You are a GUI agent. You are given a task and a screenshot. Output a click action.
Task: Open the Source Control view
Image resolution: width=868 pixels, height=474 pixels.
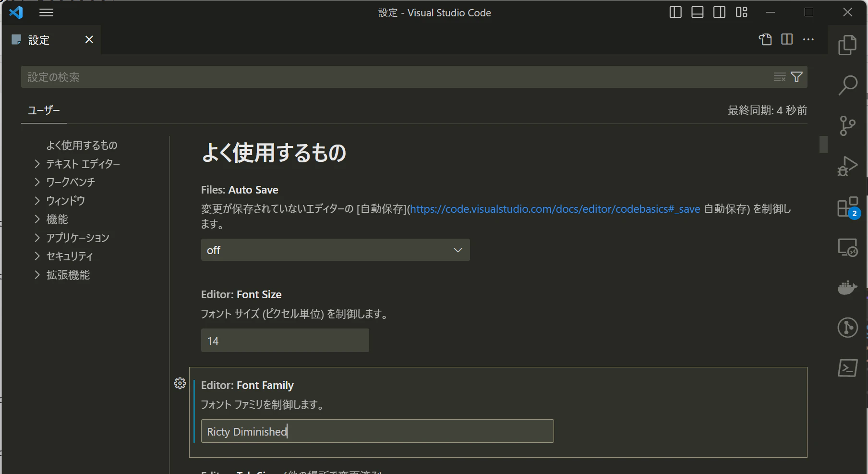[x=847, y=126]
